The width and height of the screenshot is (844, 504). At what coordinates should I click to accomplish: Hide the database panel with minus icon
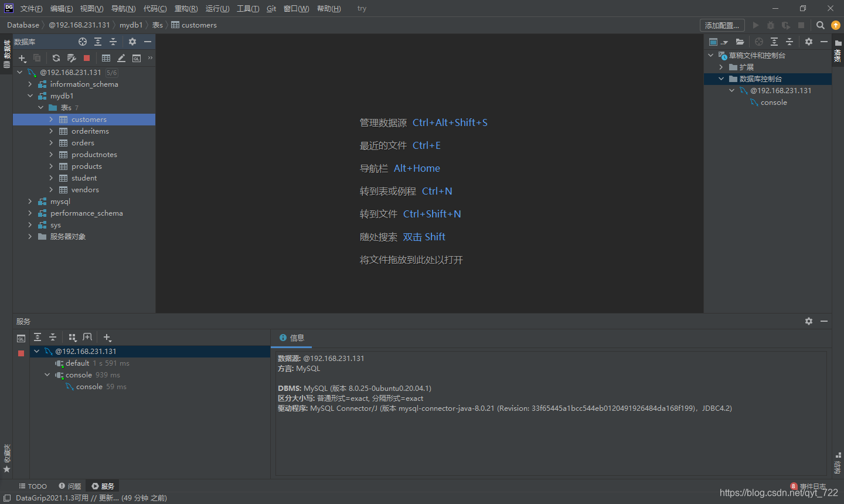148,42
